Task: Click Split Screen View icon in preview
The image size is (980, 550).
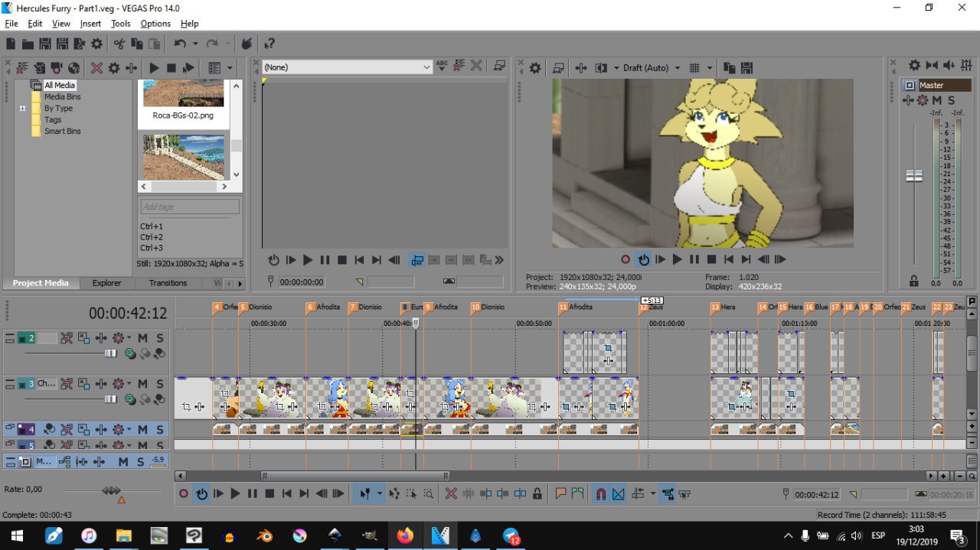Action: click(601, 68)
